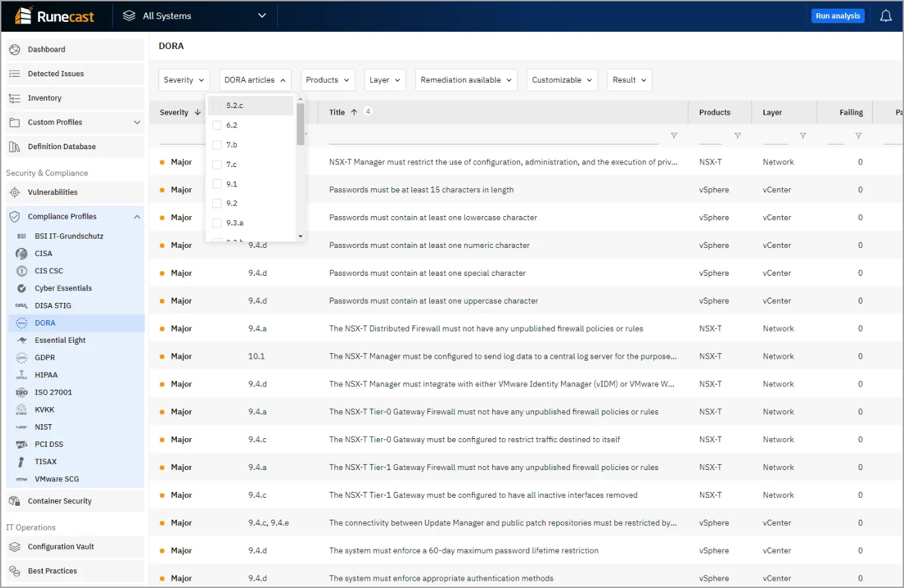Collapse the Compliance Profiles section

click(x=137, y=217)
